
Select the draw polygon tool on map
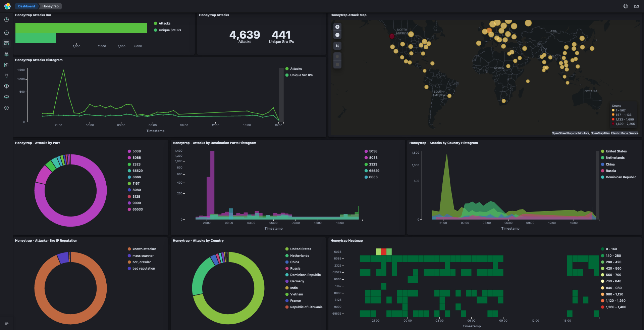[337, 56]
